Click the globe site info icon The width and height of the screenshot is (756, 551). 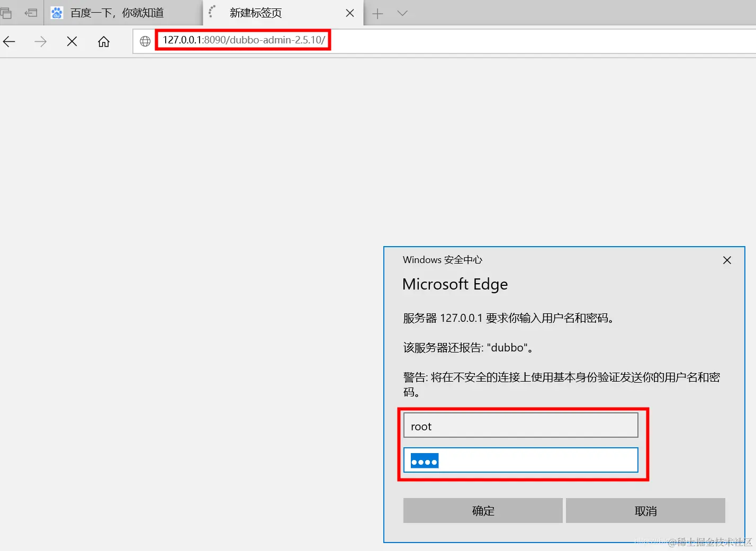point(145,41)
